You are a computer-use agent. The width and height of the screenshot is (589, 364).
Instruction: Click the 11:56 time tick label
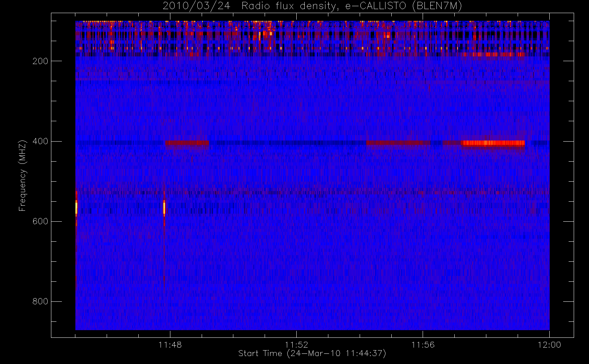point(423,345)
